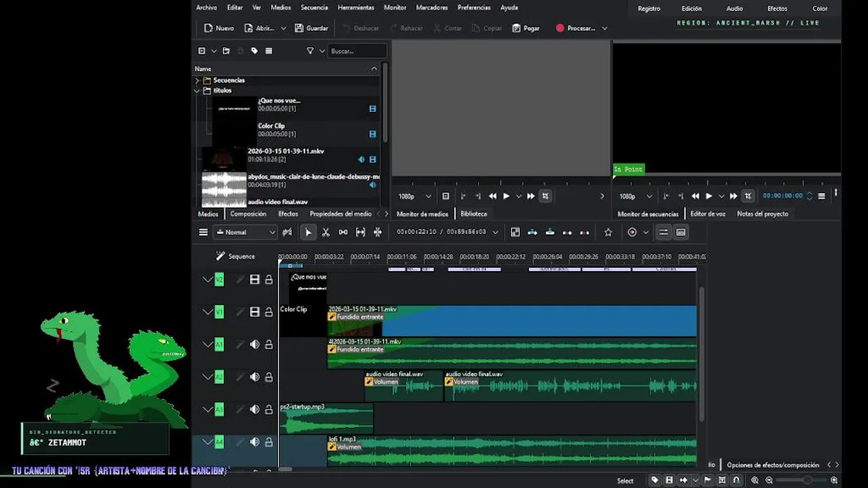Lock track A1
Image resolution: width=868 pixels, height=488 pixels.
tap(269, 344)
